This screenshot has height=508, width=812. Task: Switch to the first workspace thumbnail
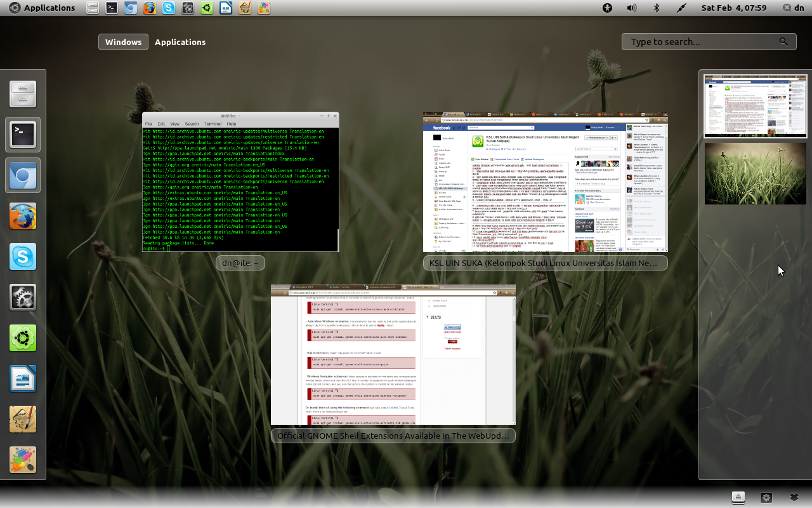coord(755,105)
